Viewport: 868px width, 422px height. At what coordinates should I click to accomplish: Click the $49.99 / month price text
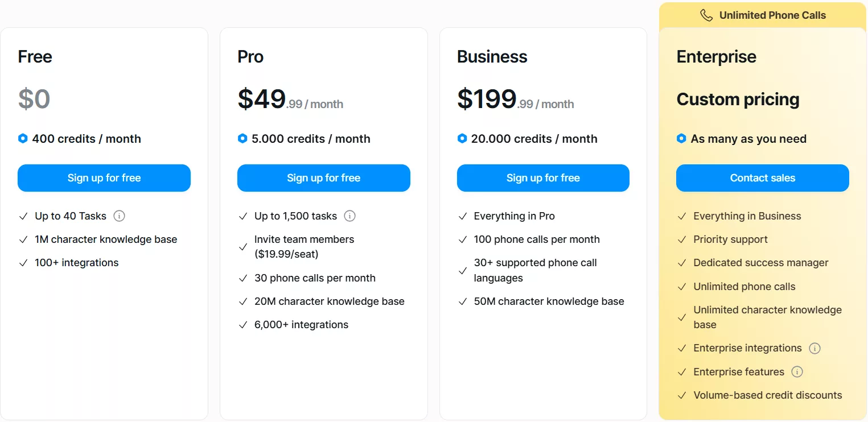pyautogui.click(x=290, y=100)
